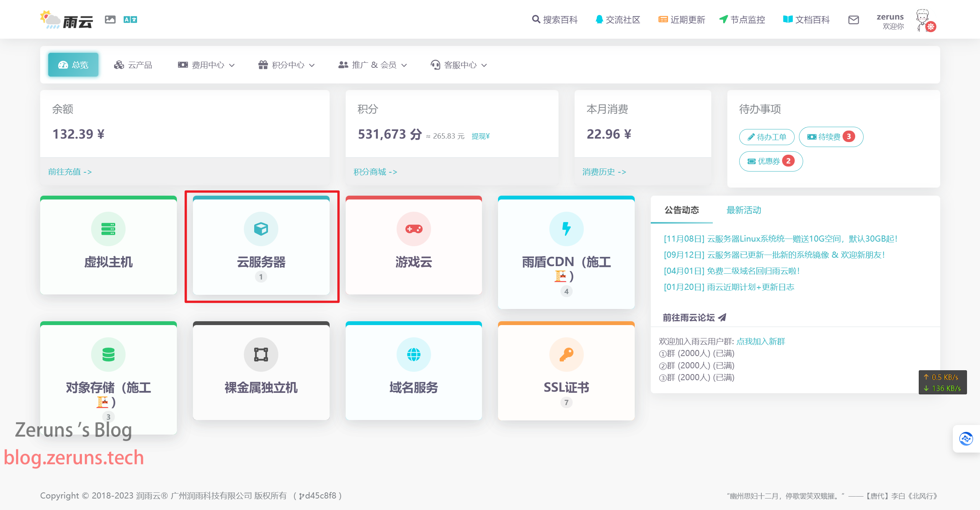The image size is (980, 510).
Task: Click the image icon next to the logo
Action: tap(110, 20)
